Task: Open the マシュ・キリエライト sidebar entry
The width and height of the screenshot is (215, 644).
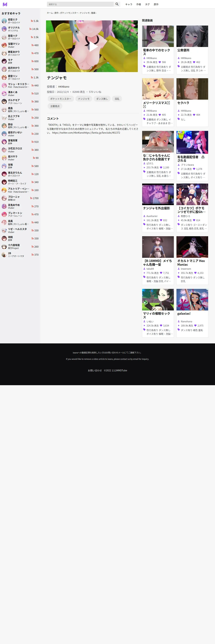Action: pos(20,85)
